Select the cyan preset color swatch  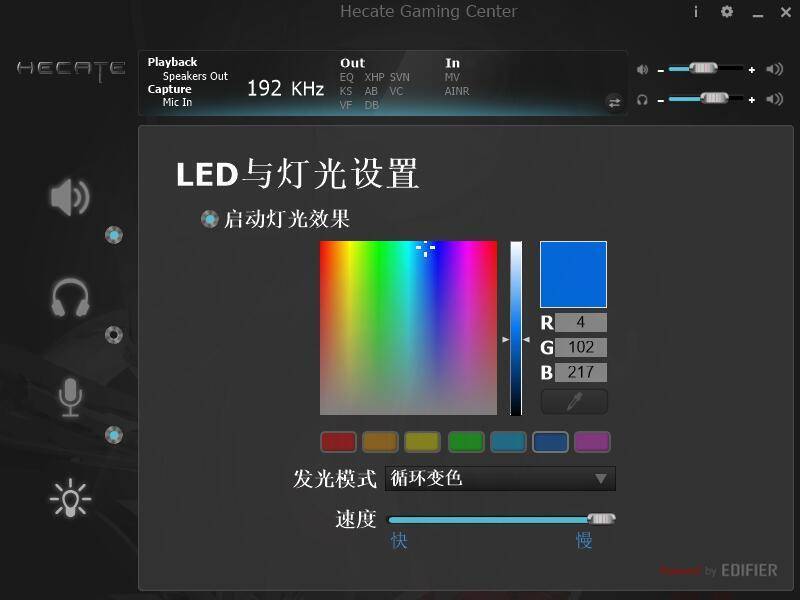508,442
